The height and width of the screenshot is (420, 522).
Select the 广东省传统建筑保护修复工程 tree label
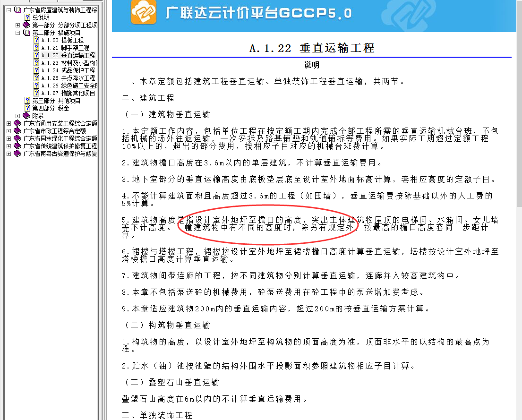tap(60, 146)
